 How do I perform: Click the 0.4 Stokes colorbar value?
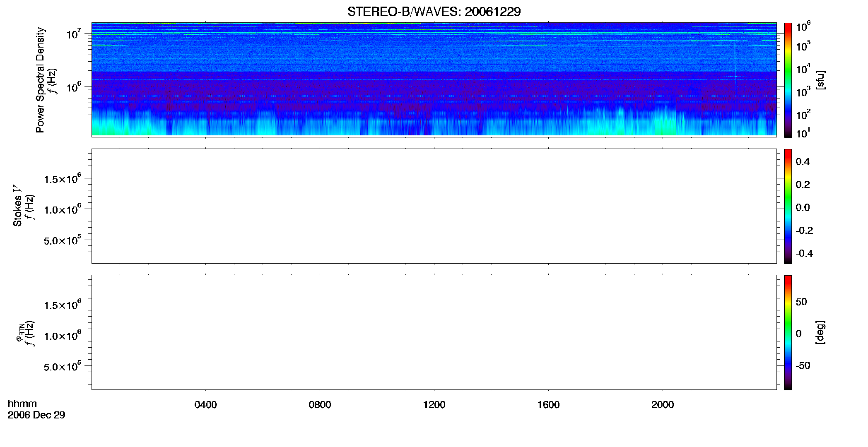click(x=803, y=162)
